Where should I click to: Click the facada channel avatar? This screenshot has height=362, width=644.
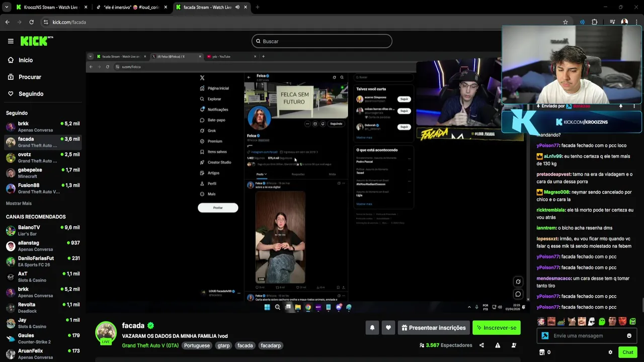pyautogui.click(x=106, y=332)
